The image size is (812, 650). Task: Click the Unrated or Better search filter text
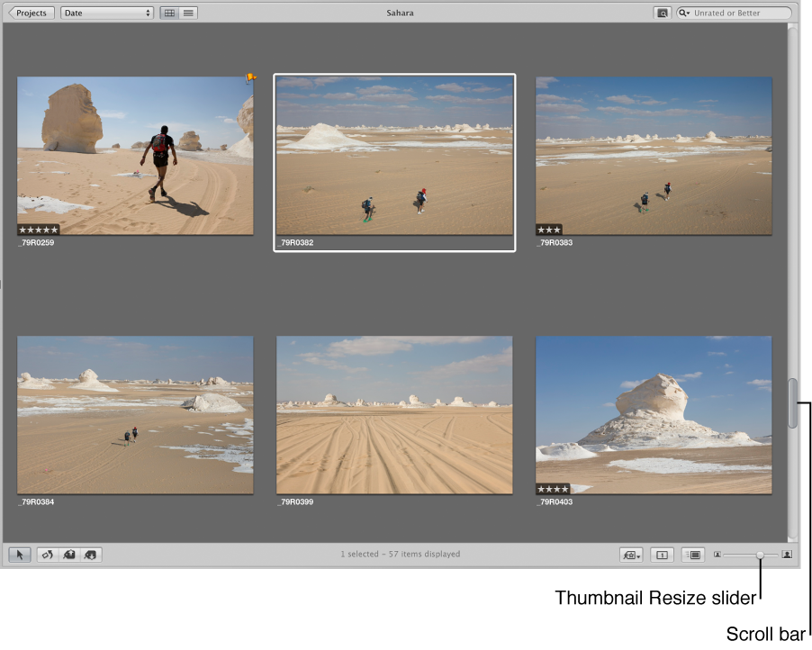coord(729,13)
